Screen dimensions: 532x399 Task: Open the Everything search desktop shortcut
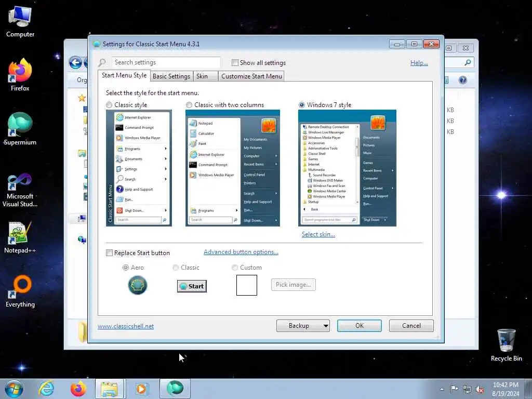[x=20, y=291]
